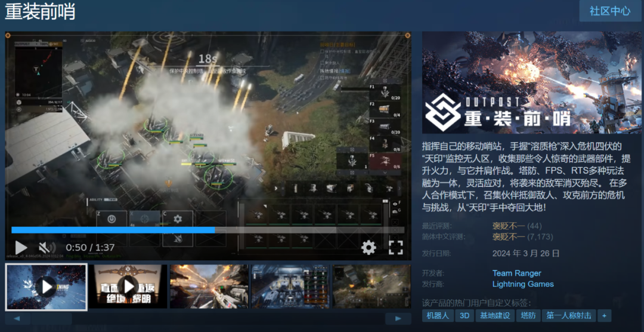View the first-person gun screenshot thumbnail
The width and height of the screenshot is (644, 332).
pos(209,287)
